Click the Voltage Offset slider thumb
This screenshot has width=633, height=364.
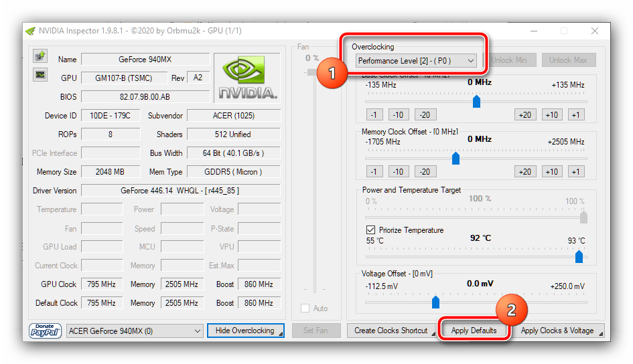pyautogui.click(x=435, y=302)
